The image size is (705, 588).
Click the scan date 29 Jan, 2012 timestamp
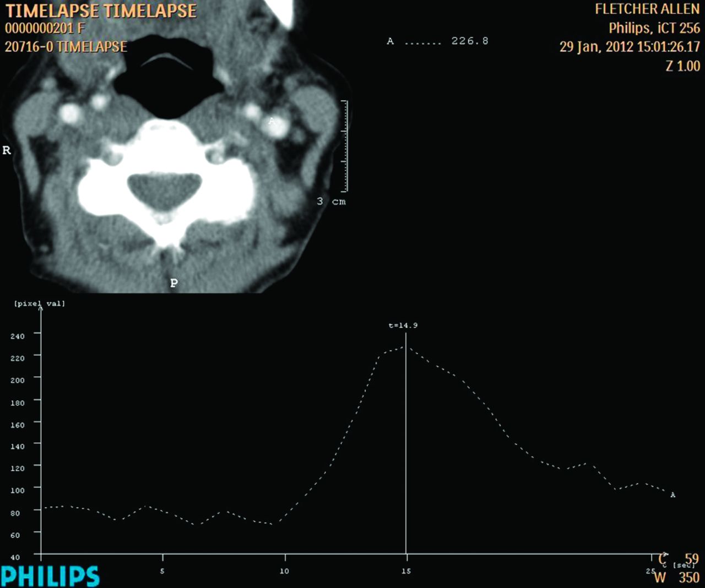point(630,47)
